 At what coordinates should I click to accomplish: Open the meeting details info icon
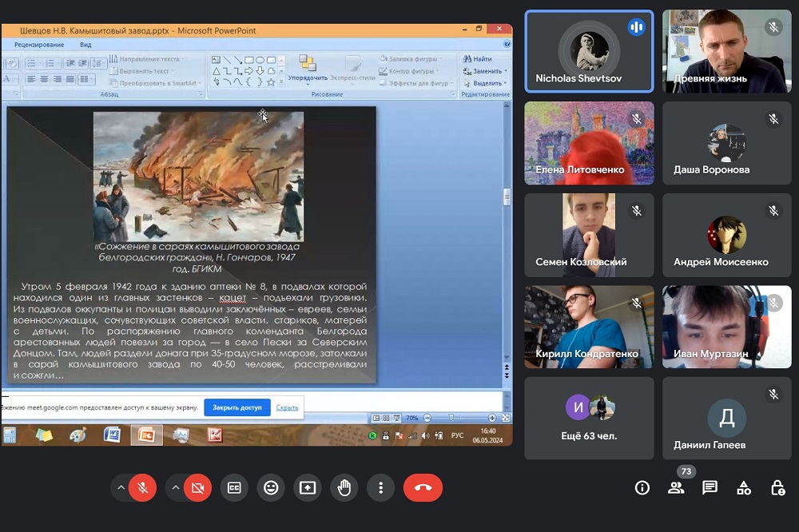point(642,487)
